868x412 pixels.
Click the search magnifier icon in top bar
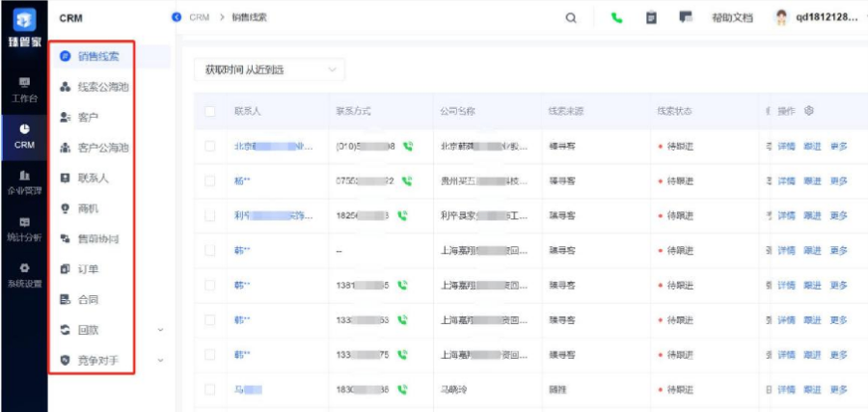[571, 18]
